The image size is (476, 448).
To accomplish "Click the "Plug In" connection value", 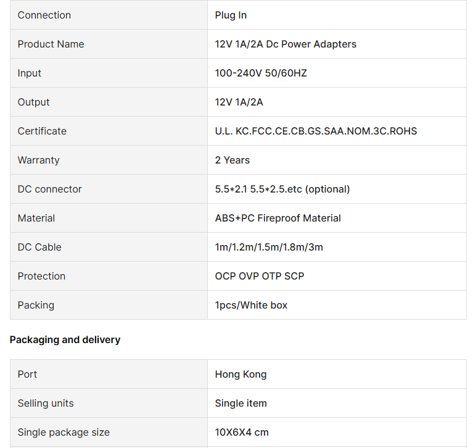I will point(231,15).
